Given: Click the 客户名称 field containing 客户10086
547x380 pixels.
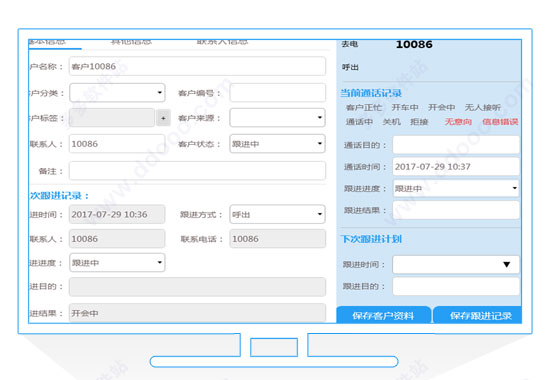Looking at the screenshot, I should (x=197, y=66).
